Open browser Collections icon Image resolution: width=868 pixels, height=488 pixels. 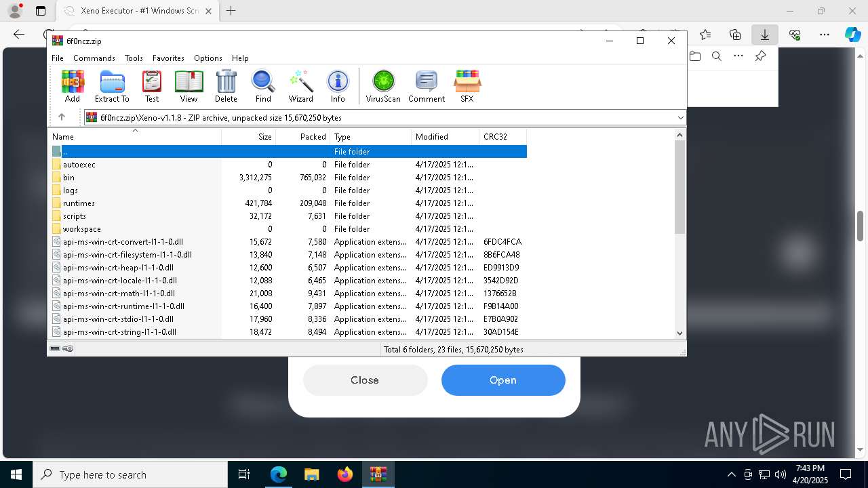735,35
